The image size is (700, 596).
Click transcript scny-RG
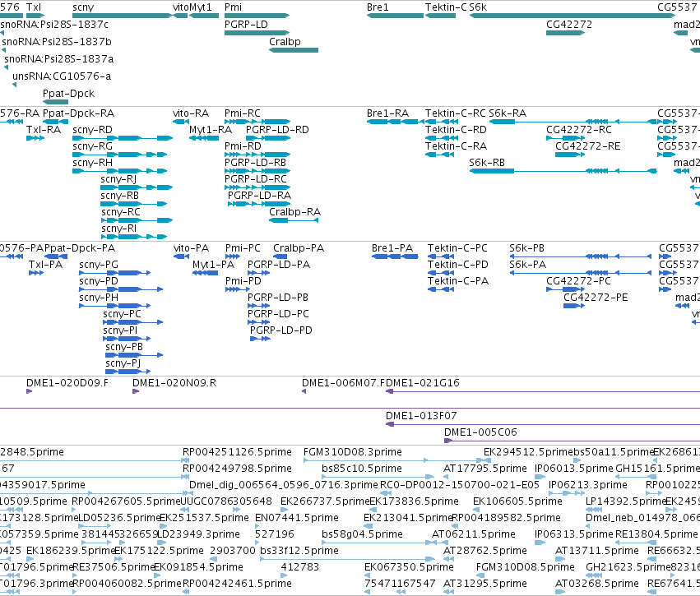[x=119, y=155]
